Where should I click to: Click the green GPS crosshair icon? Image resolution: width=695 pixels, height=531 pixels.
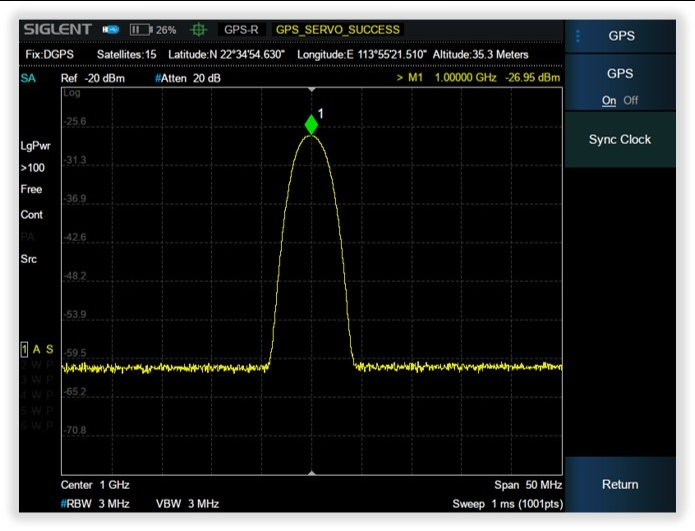198,30
